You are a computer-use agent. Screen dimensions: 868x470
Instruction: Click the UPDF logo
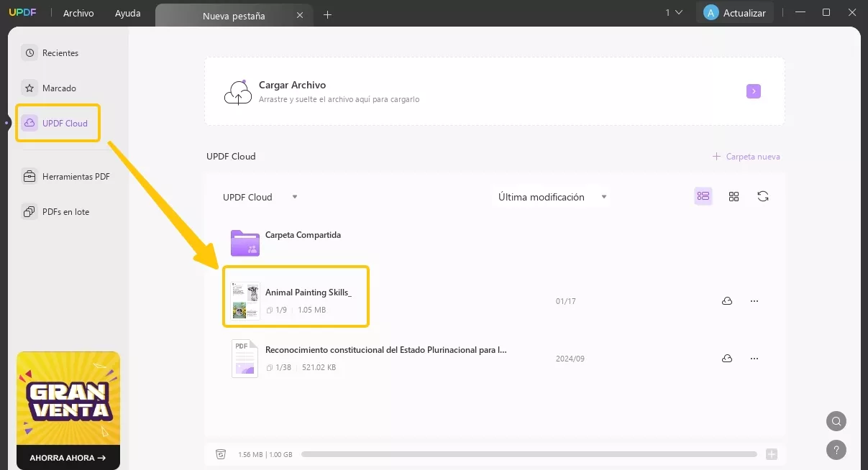[x=22, y=13]
